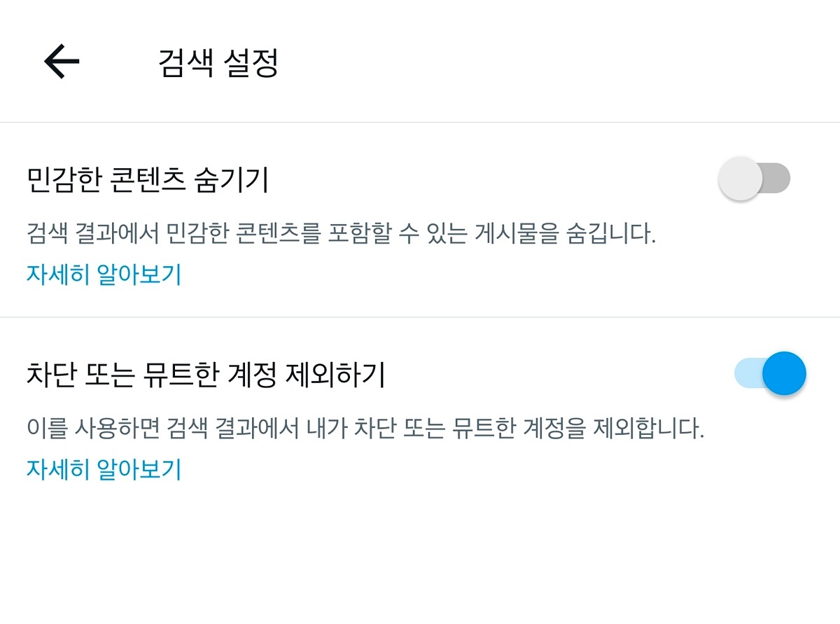Open 자세히 알아보기 under sensitive content setting
The height and width of the screenshot is (624, 840).
(104, 274)
